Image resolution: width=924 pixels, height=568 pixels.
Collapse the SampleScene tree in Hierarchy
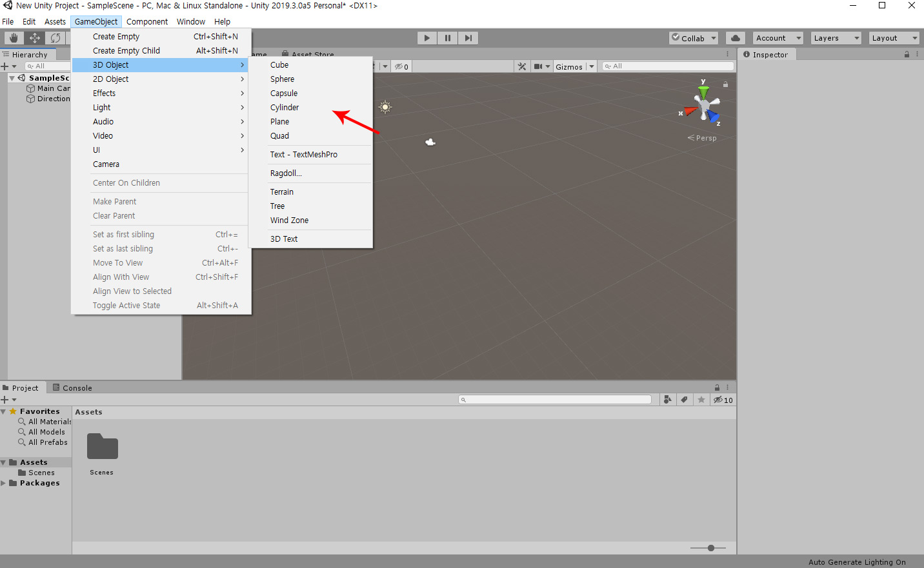(x=12, y=78)
